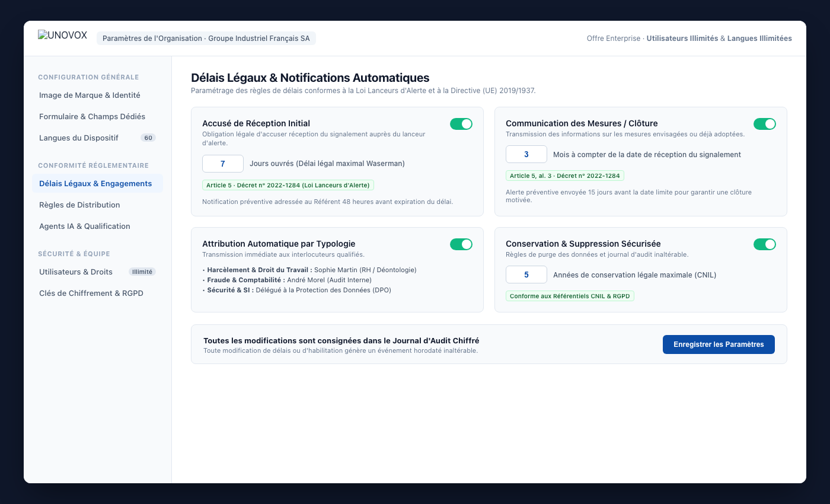Viewport: 830px width, 504px height.
Task: Toggle Conservation & Suppression Sécurisée switch
Action: pyautogui.click(x=765, y=244)
